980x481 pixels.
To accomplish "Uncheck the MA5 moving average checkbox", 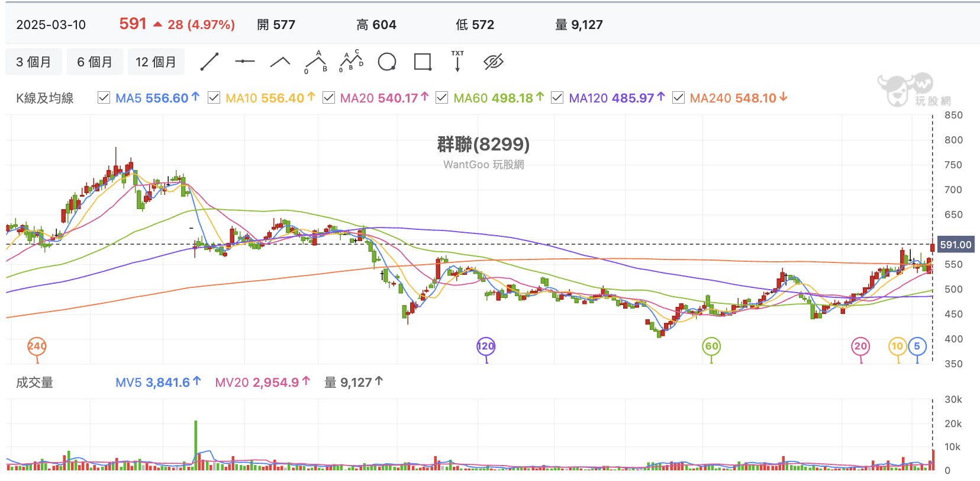I will (x=104, y=98).
